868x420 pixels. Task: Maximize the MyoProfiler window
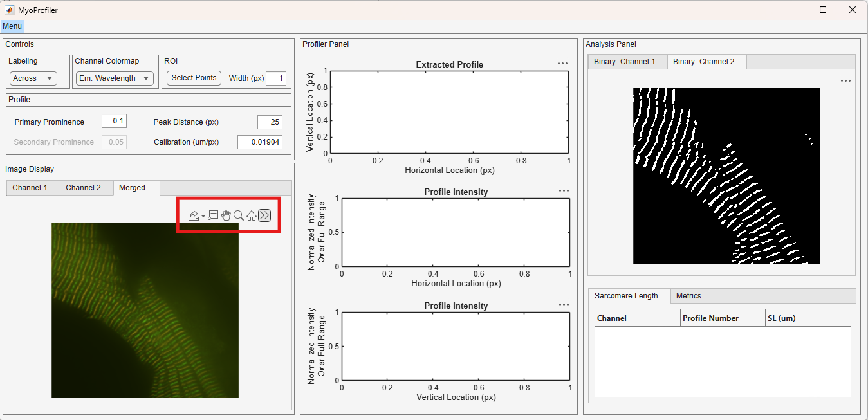point(823,10)
